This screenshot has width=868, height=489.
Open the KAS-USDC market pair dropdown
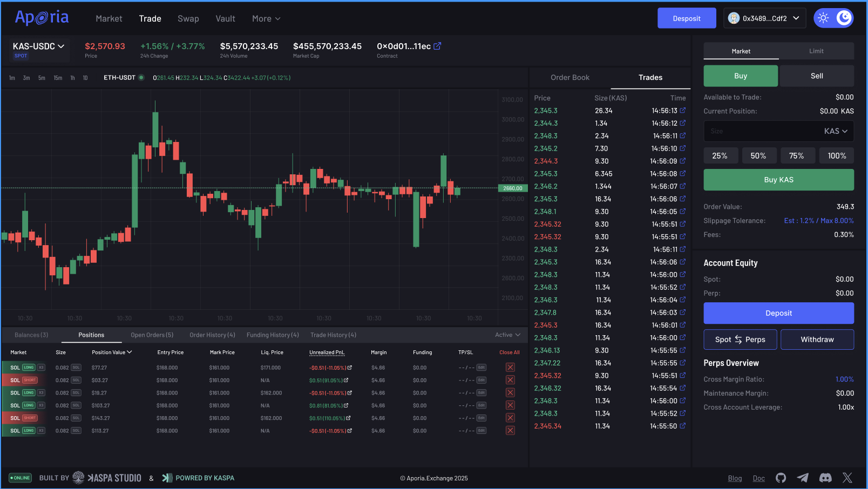pos(38,46)
